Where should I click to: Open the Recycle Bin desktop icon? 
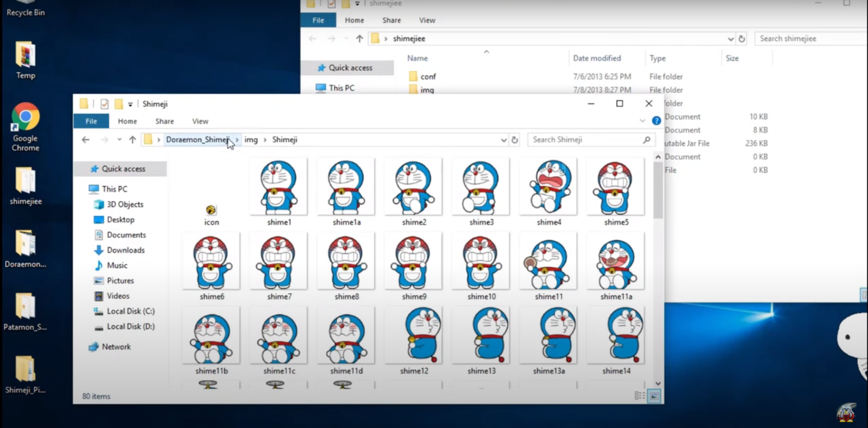[25, 9]
